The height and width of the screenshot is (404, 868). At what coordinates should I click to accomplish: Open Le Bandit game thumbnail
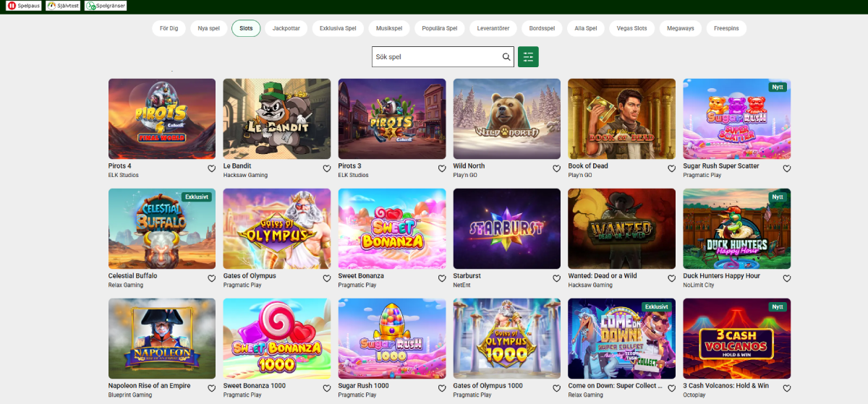[277, 119]
